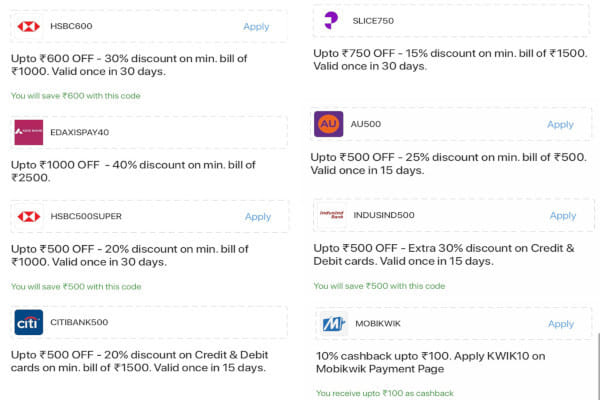This screenshot has width=600, height=400.
Task: Click the MobiKwik logo icon
Action: pyautogui.click(x=334, y=324)
